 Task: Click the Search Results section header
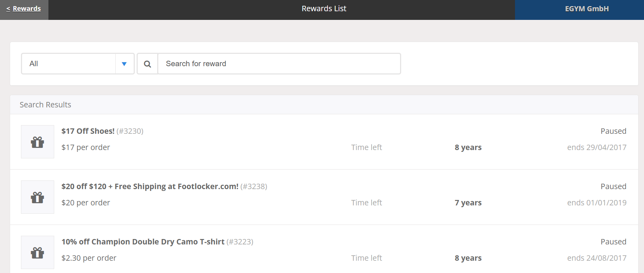(46, 105)
